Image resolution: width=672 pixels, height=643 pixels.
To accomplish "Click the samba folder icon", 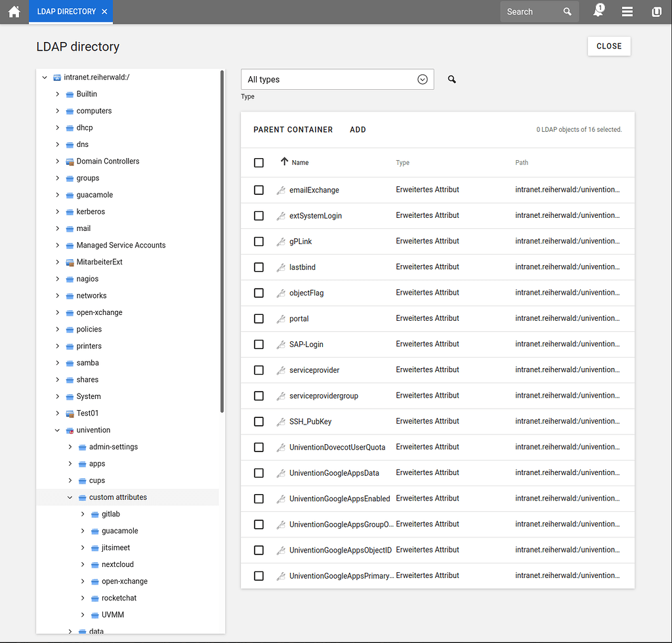I will coord(70,363).
